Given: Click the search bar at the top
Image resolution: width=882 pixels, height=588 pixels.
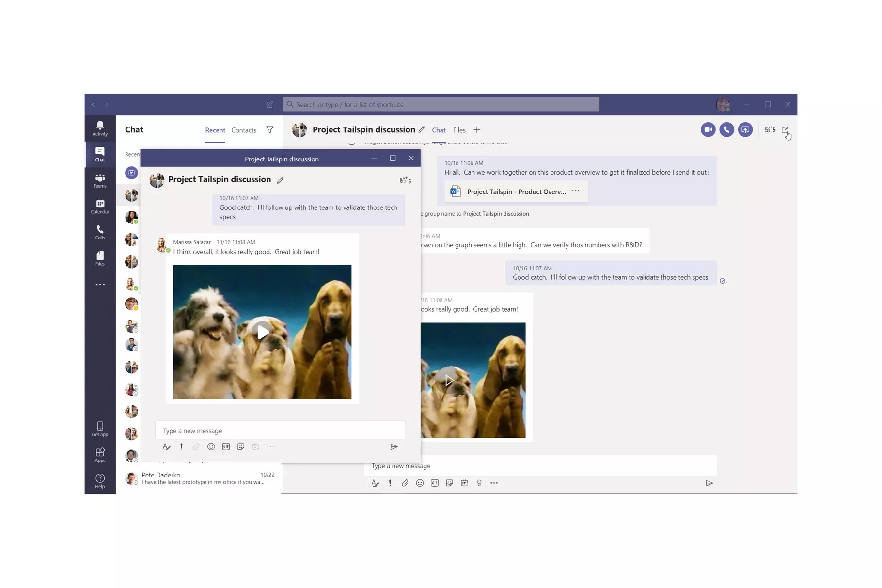Looking at the screenshot, I should 441,105.
